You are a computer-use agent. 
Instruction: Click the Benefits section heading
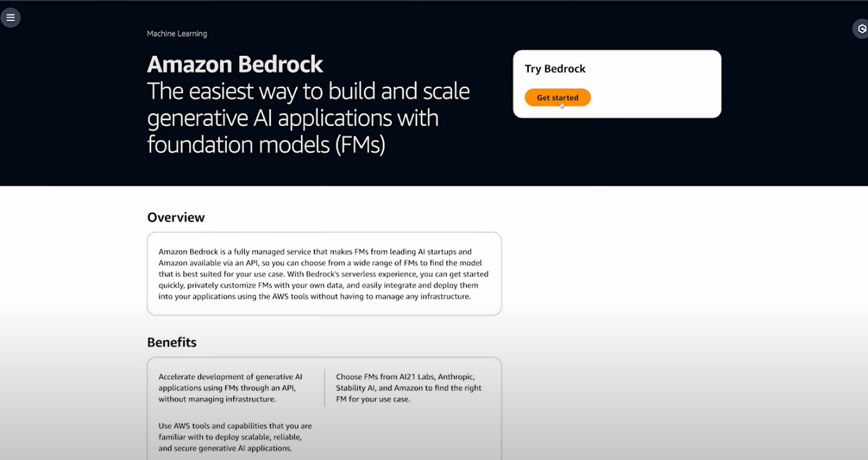coord(172,342)
